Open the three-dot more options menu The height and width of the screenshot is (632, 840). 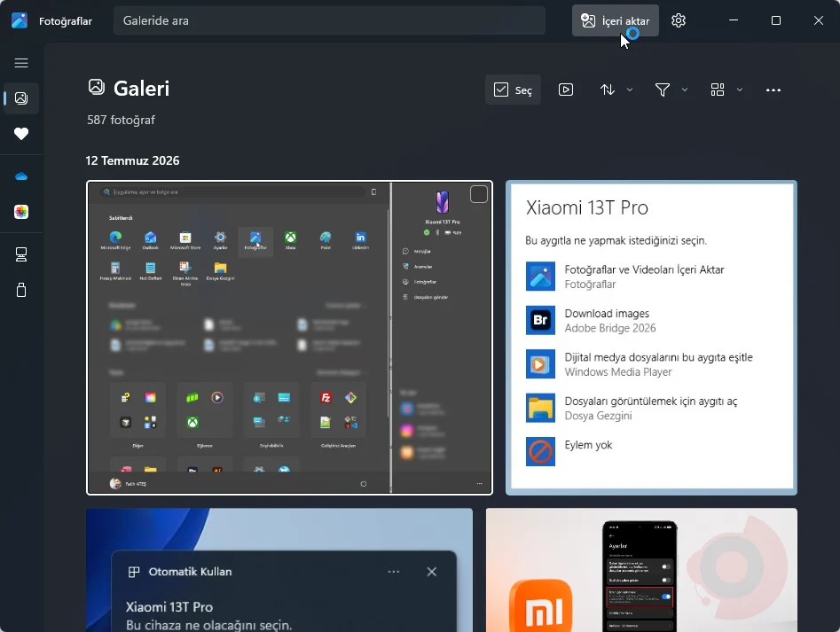click(773, 90)
